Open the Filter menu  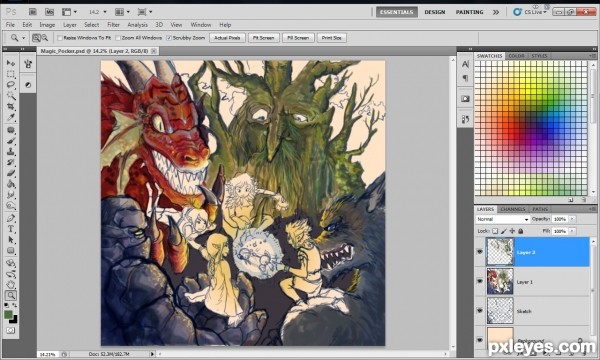pyautogui.click(x=113, y=25)
